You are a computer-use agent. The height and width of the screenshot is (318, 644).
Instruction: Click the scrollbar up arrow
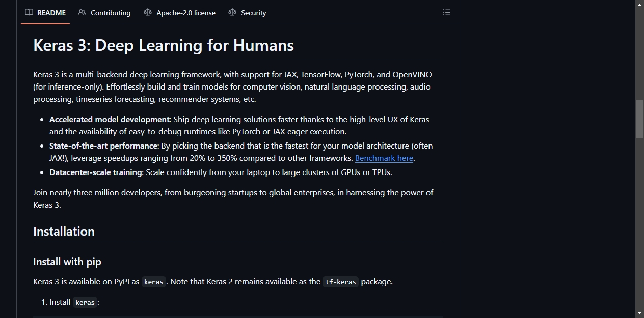(x=639, y=4)
